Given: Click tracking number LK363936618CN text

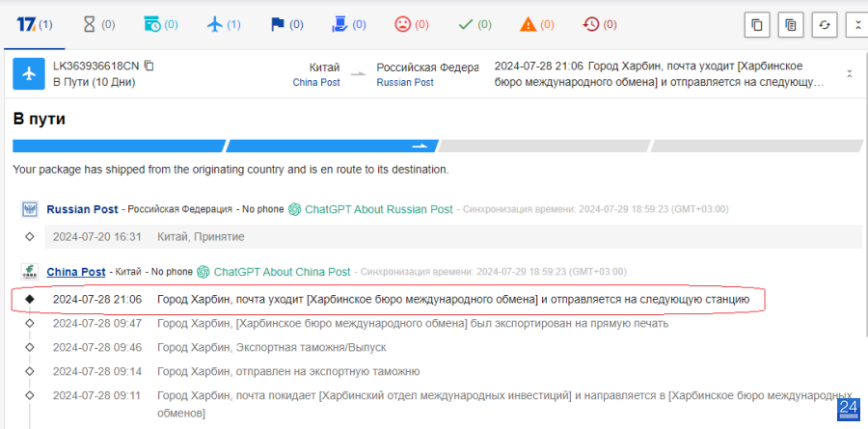Looking at the screenshot, I should pyautogui.click(x=96, y=66).
